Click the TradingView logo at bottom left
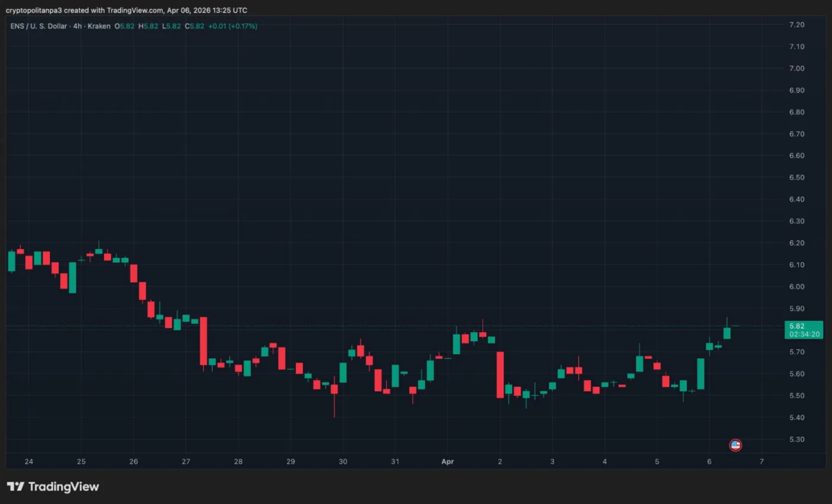The height and width of the screenshot is (504, 832). point(53,487)
